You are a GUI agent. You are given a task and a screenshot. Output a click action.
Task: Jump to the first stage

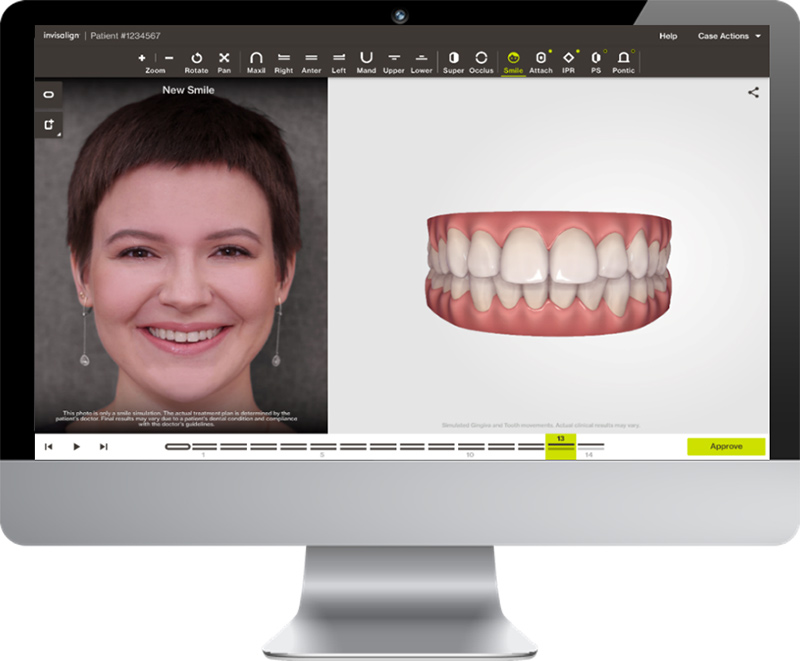pyautogui.click(x=48, y=447)
